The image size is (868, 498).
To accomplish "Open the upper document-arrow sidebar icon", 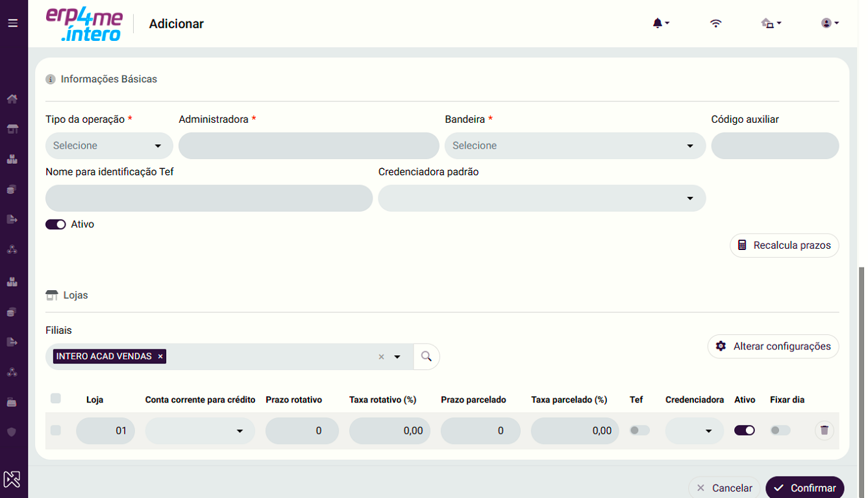I will [12, 219].
